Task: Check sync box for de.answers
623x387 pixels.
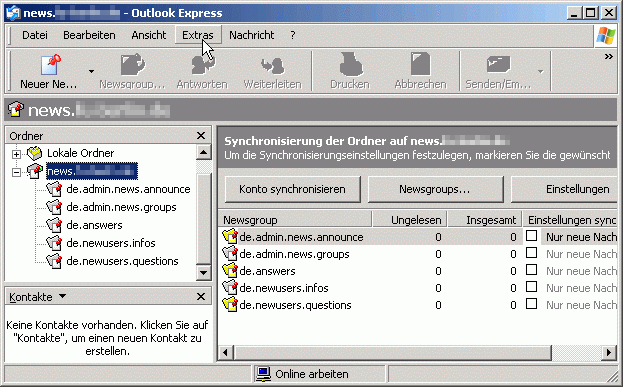Action: tap(531, 270)
